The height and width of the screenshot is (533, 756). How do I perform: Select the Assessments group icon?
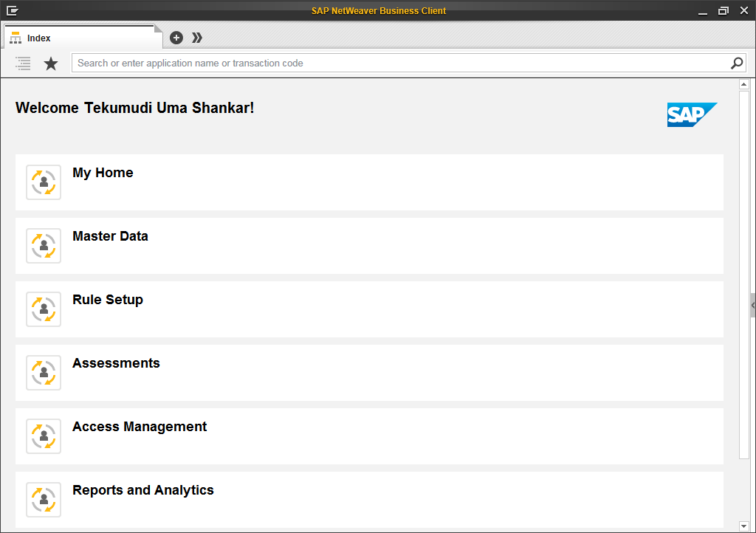click(x=43, y=373)
